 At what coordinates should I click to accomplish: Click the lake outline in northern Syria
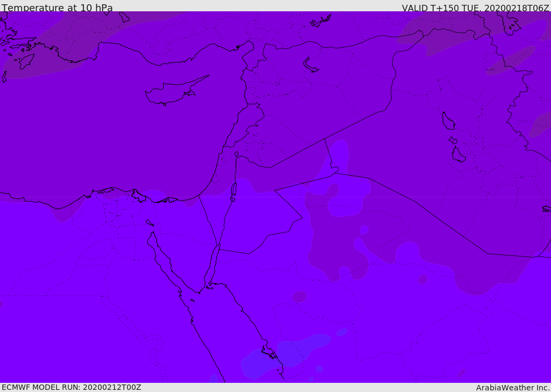click(310, 66)
